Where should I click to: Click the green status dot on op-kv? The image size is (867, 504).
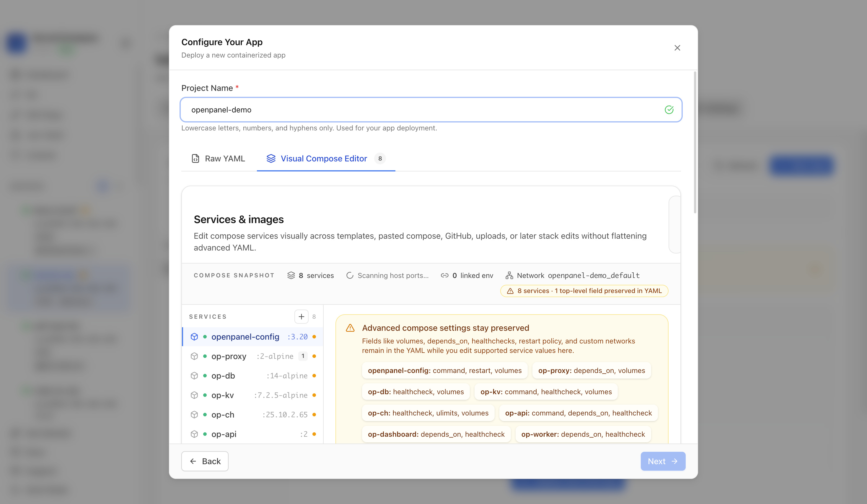coord(205,395)
